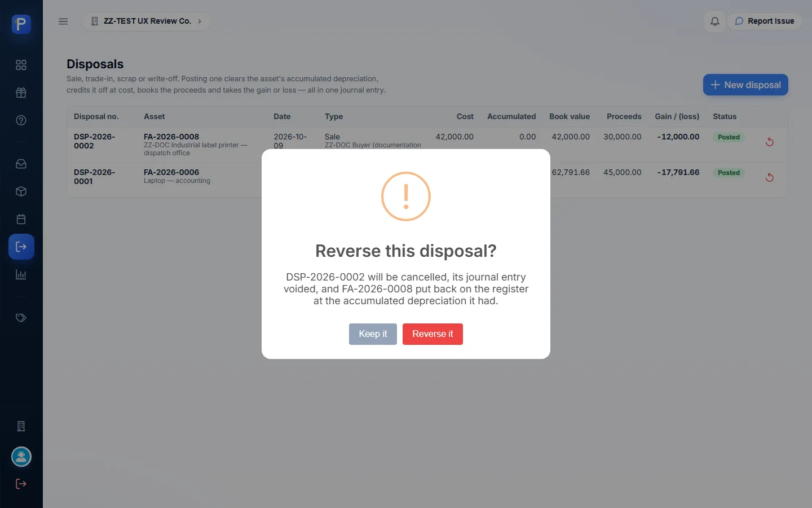Click the logout icon at sidebar bottom

21,484
